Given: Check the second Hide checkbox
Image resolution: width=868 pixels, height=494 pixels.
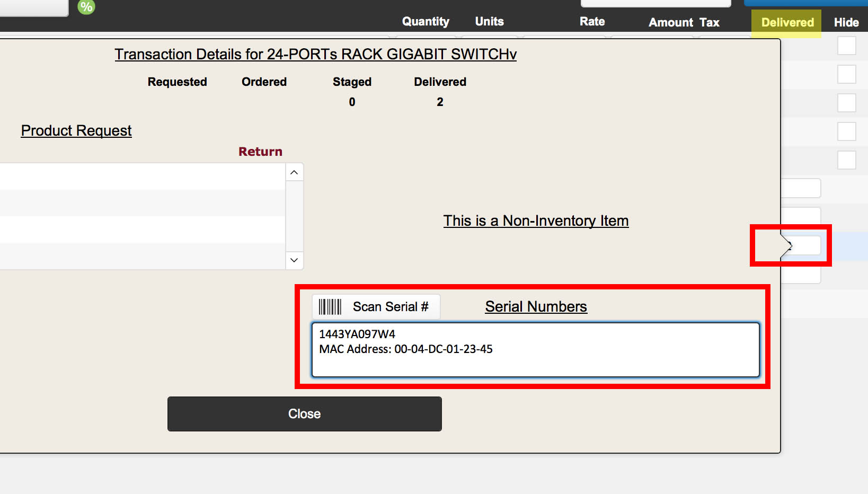Looking at the screenshot, I should (x=846, y=74).
